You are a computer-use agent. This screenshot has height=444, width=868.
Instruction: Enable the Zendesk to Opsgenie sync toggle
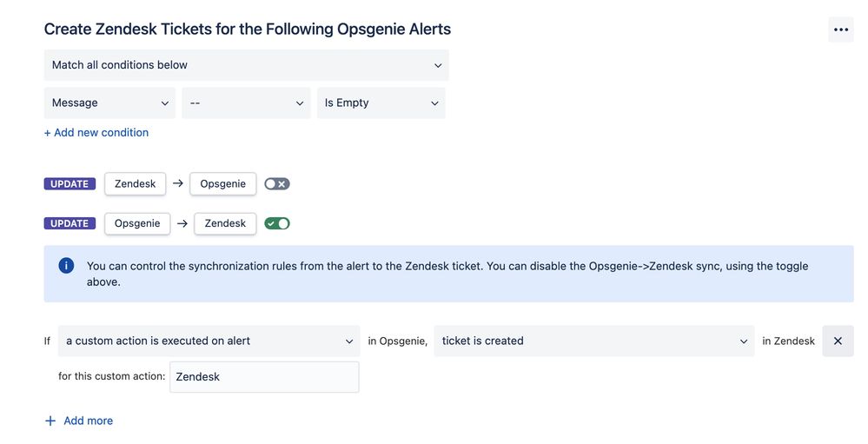(x=277, y=184)
